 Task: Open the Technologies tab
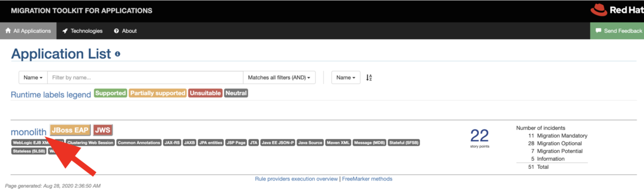(x=82, y=31)
